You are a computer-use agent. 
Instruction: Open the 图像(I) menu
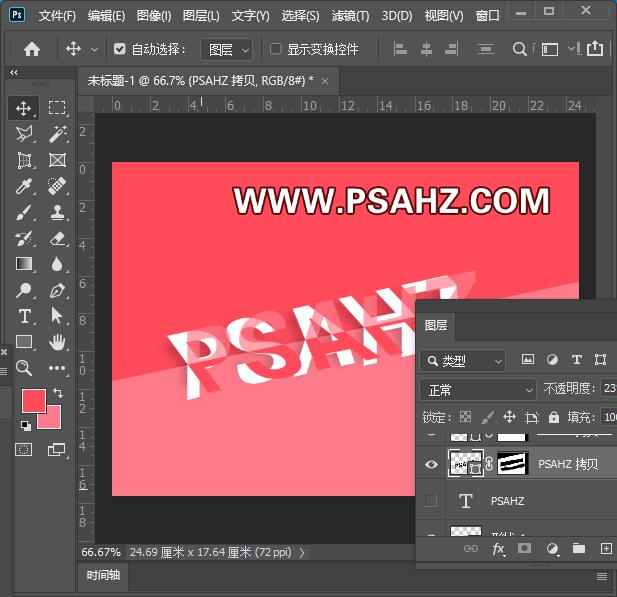tap(154, 16)
